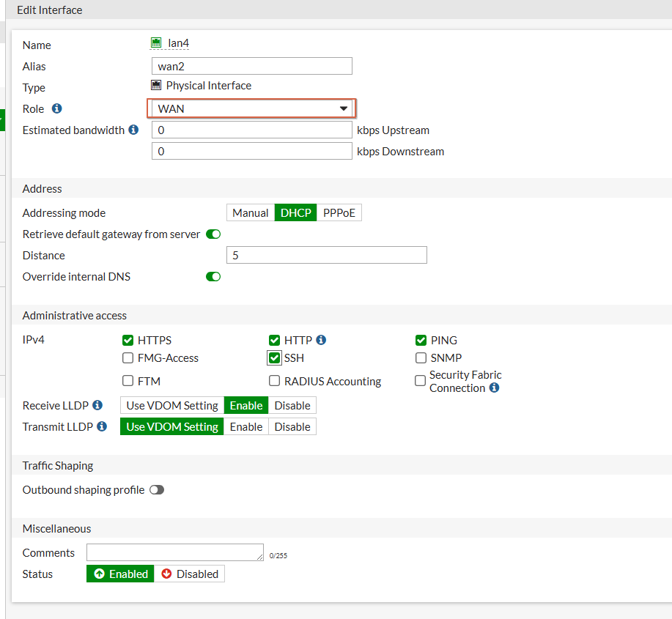Enable the FTM checkbox
The width and height of the screenshot is (672, 619).
(x=128, y=381)
